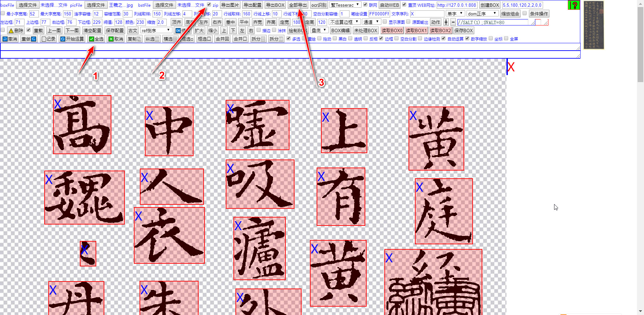Open the ref倒序 dropdown
This screenshot has height=315, width=644.
(156, 30)
